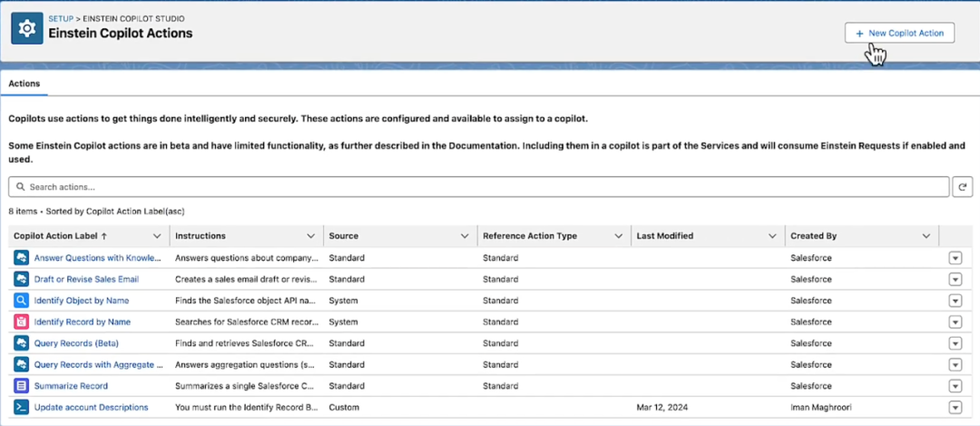
Task: Click the Mar 12, 2024 date cell
Action: pyautogui.click(x=661, y=407)
